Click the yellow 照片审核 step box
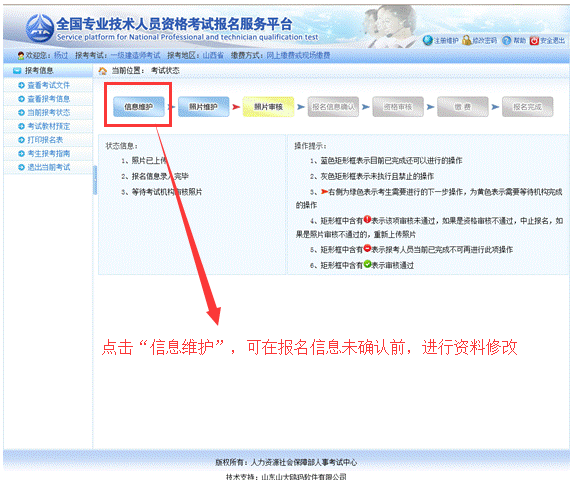The image size is (575, 480). coord(268,107)
